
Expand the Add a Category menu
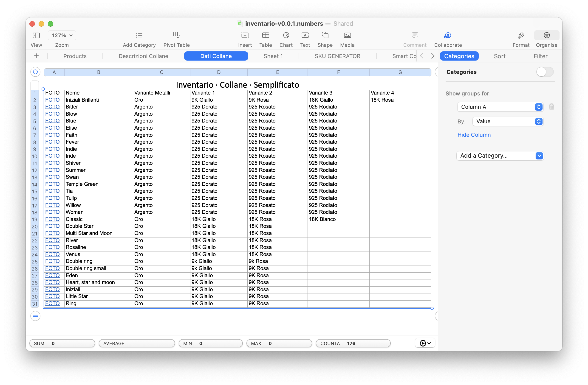pyautogui.click(x=500, y=156)
